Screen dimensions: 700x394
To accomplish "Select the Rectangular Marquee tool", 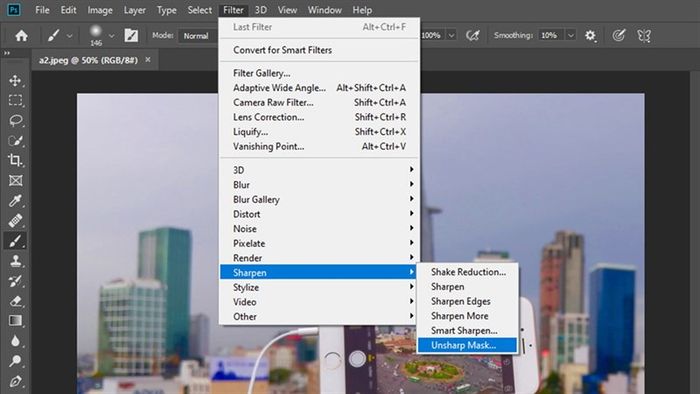I will (15, 100).
